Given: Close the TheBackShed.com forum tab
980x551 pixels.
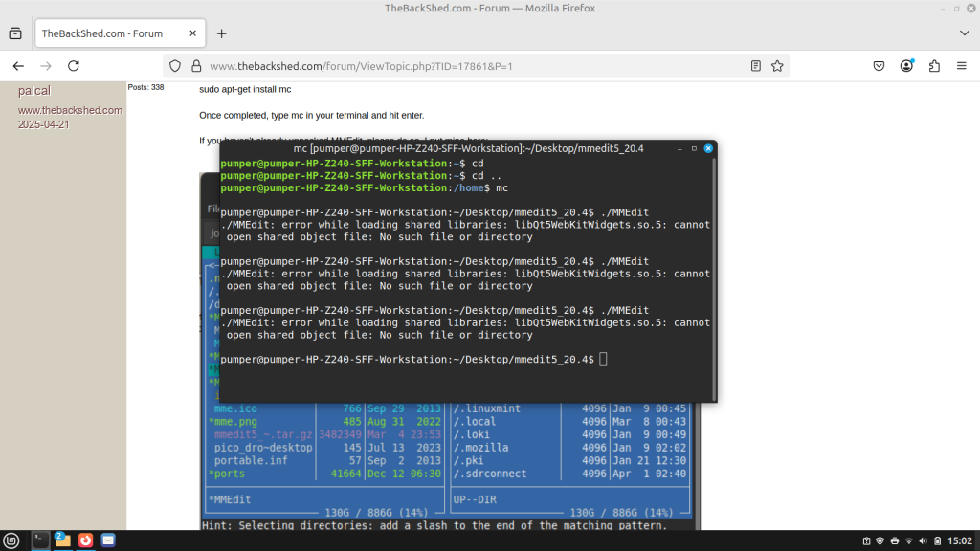Looking at the screenshot, I should (192, 33).
